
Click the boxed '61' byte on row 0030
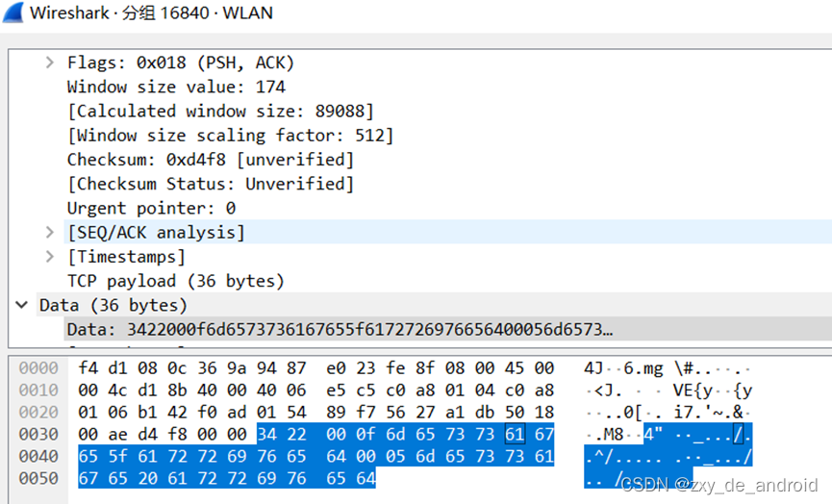click(515, 434)
